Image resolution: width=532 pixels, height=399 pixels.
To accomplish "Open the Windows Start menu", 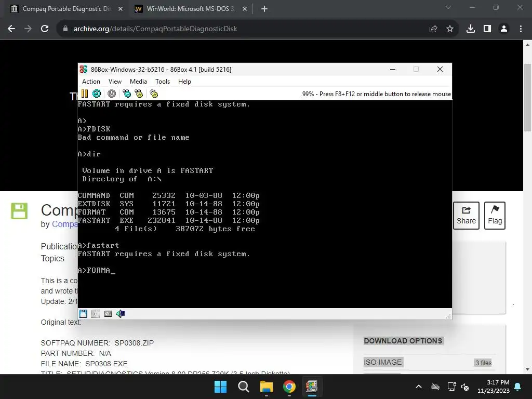I will click(220, 387).
